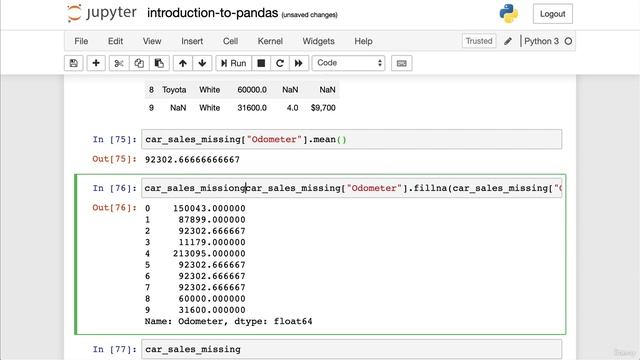Screen dimensions: 640x360
Task: Open the View menu
Action: (152, 41)
